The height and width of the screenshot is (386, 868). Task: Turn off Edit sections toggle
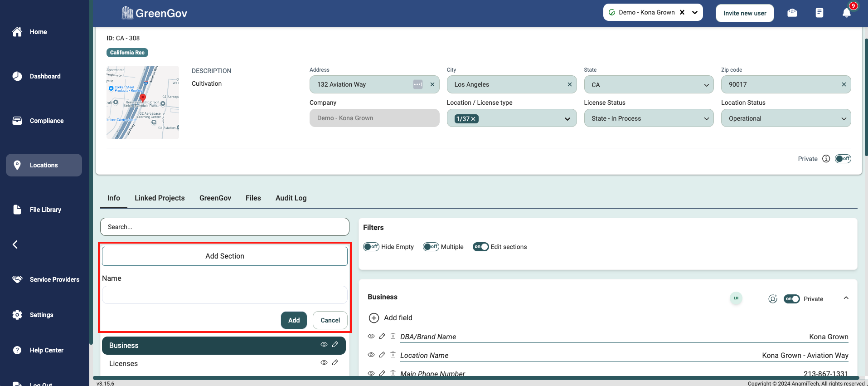[x=480, y=247]
